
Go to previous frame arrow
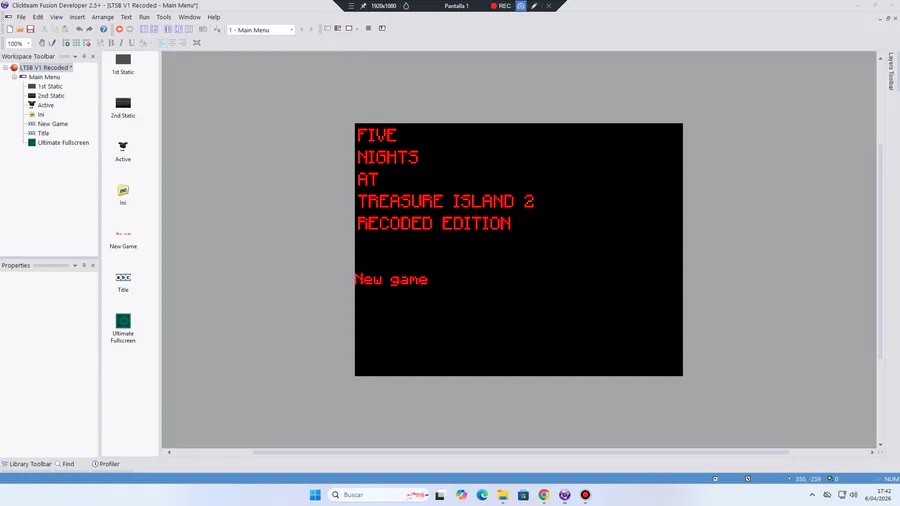(302, 29)
